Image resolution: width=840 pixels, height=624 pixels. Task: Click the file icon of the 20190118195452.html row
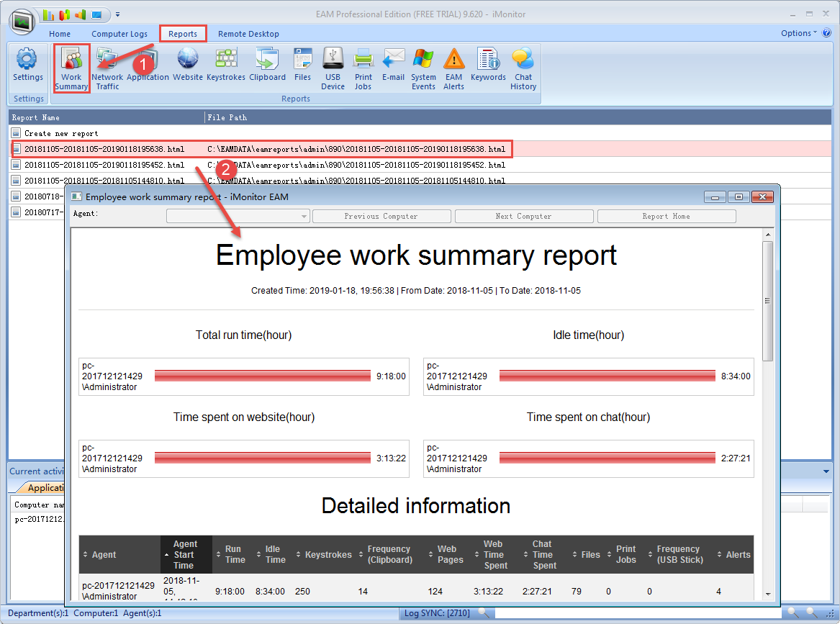[16, 165]
